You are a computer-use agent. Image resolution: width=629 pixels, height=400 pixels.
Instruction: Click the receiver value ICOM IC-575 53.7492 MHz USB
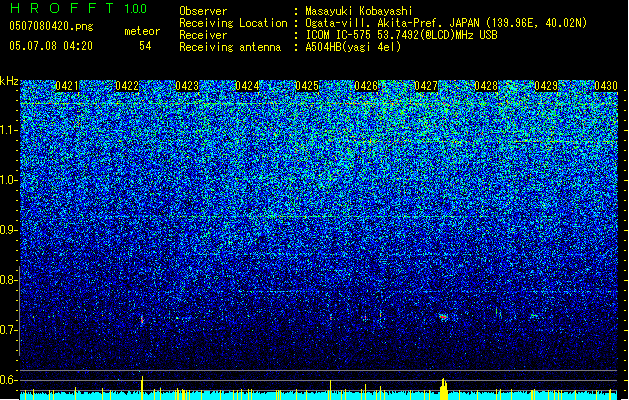click(401, 35)
